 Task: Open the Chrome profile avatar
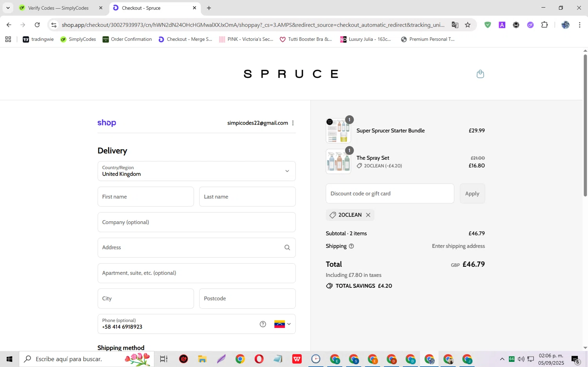[565, 25]
